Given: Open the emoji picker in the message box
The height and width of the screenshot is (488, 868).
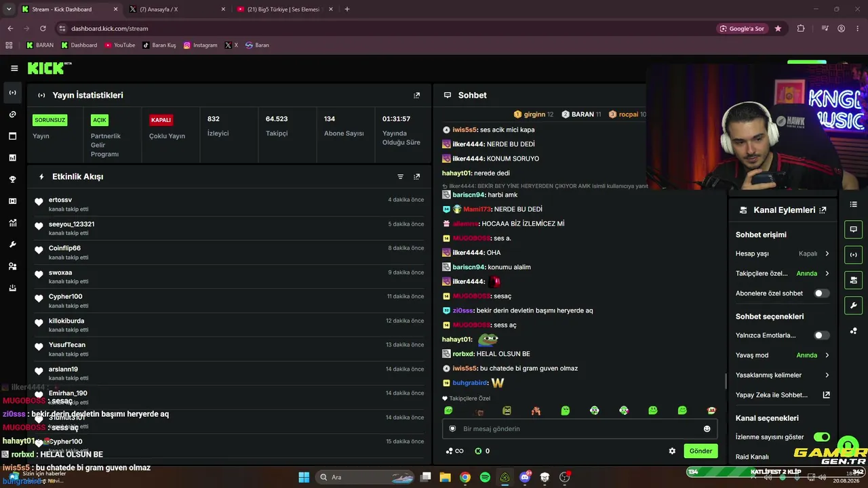Looking at the screenshot, I should [707, 429].
